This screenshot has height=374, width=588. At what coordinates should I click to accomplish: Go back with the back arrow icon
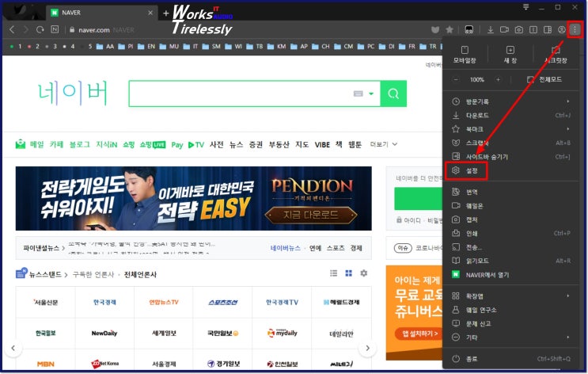[x=12, y=29]
